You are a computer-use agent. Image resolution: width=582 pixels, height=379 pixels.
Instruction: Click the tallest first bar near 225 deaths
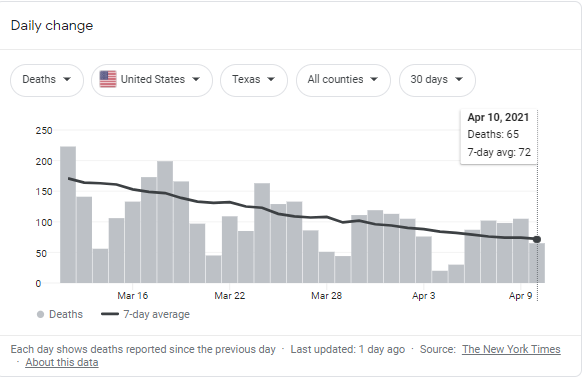68,215
